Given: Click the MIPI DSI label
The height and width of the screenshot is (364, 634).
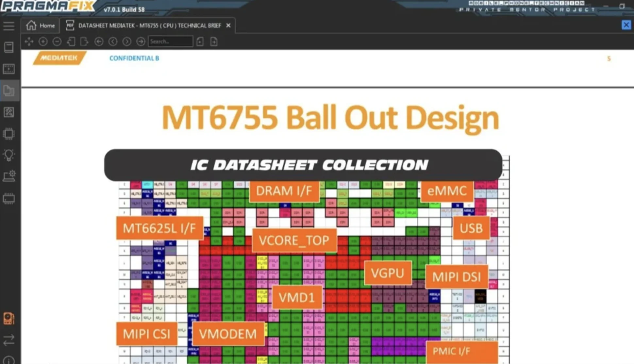Looking at the screenshot, I should click(457, 277).
